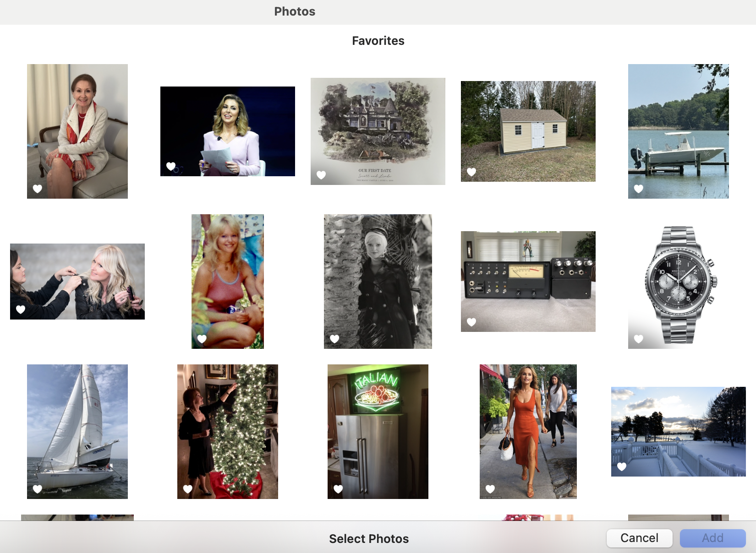
Task: Choose the black-and-white portrait by tree
Action: (x=378, y=281)
